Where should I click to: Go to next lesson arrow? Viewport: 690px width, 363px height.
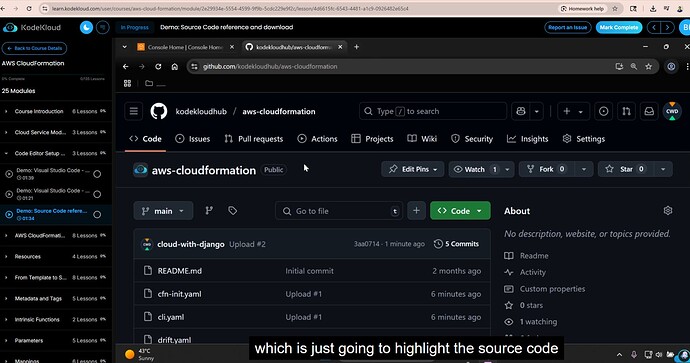[668, 27]
